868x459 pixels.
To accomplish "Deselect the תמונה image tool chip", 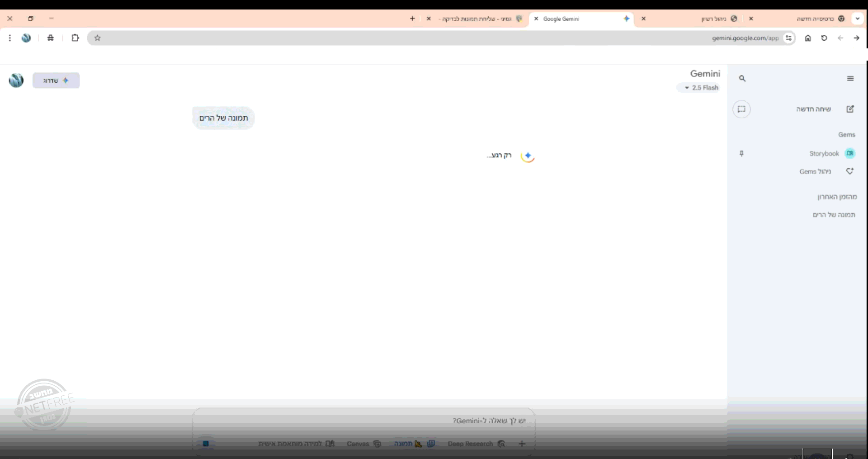I will tap(408, 444).
